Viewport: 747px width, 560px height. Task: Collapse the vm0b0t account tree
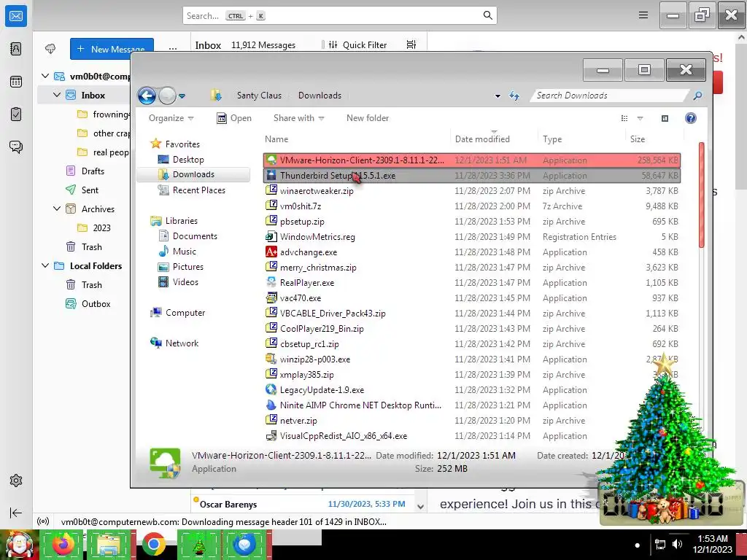(45, 76)
